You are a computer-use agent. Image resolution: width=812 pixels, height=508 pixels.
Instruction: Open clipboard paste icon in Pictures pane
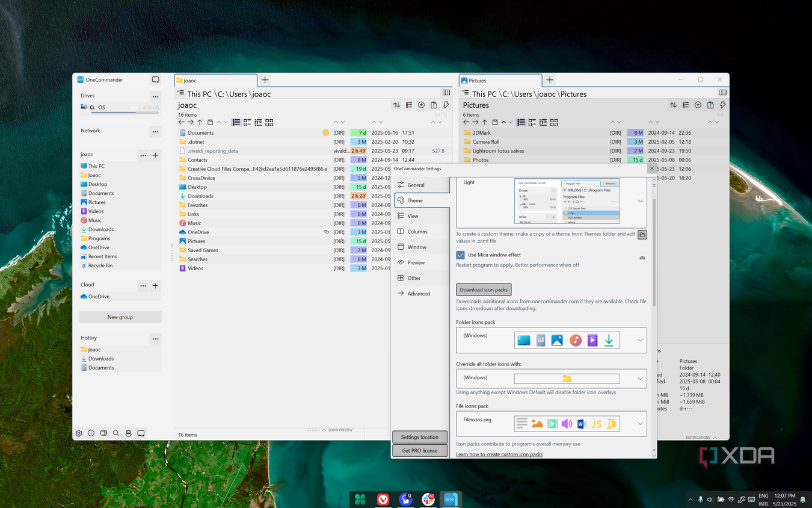pos(710,105)
